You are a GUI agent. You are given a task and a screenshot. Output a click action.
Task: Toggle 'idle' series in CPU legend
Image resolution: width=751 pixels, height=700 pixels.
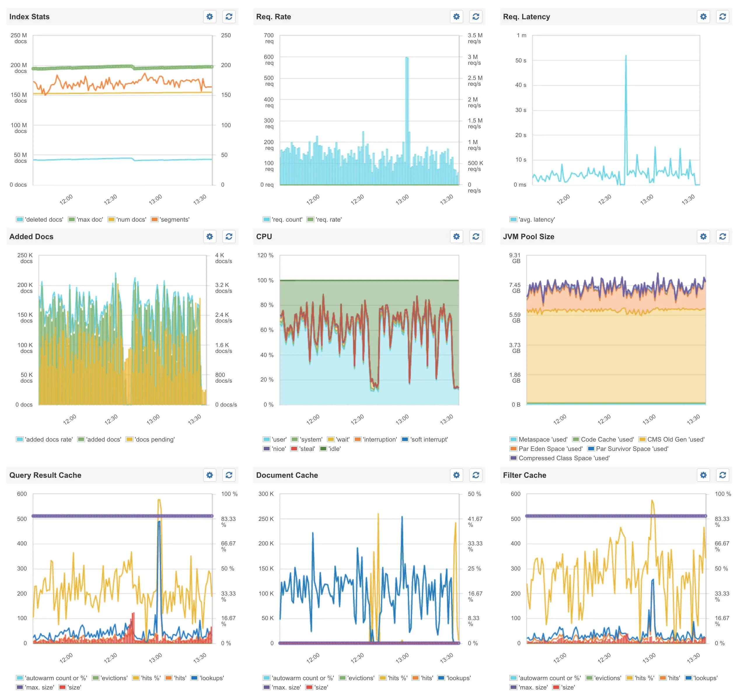click(x=334, y=449)
